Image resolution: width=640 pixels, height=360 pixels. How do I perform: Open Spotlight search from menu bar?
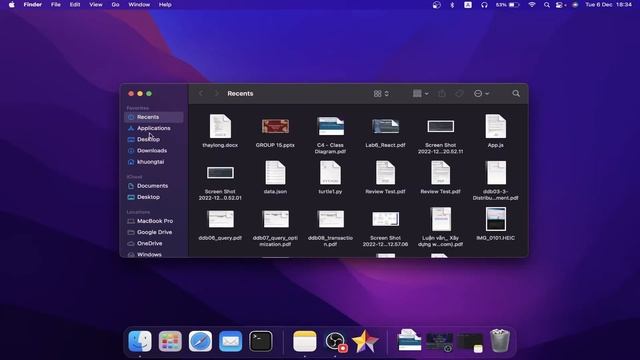pyautogui.click(x=547, y=5)
